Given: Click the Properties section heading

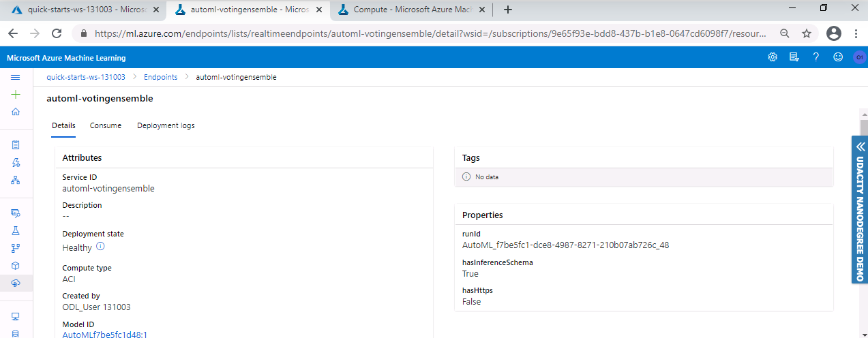Looking at the screenshot, I should (x=483, y=215).
